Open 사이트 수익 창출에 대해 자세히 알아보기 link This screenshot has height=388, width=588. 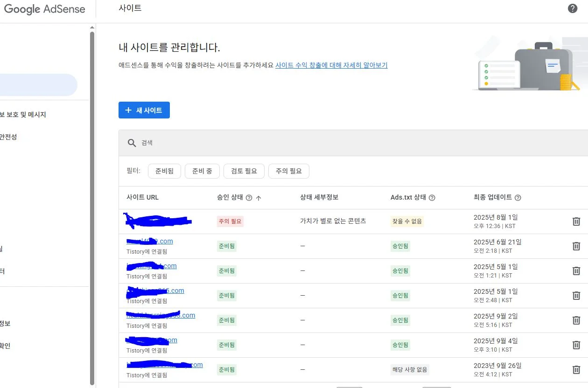pos(331,65)
